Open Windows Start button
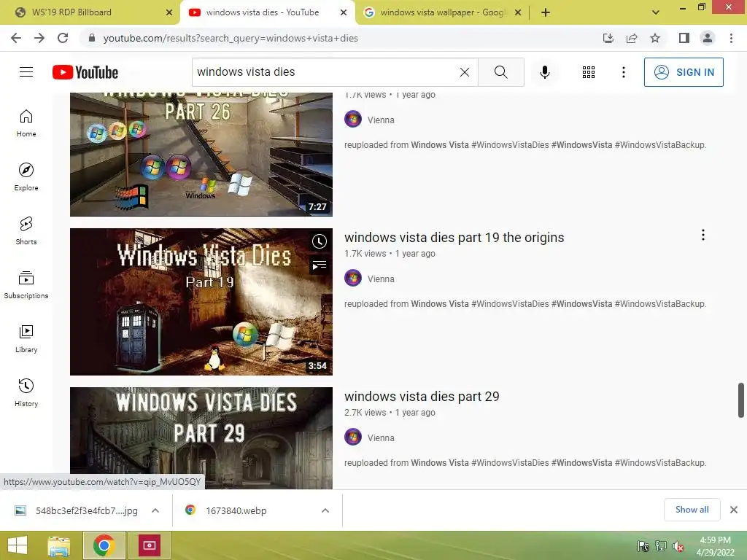Screen dimensions: 747x560 18,545
